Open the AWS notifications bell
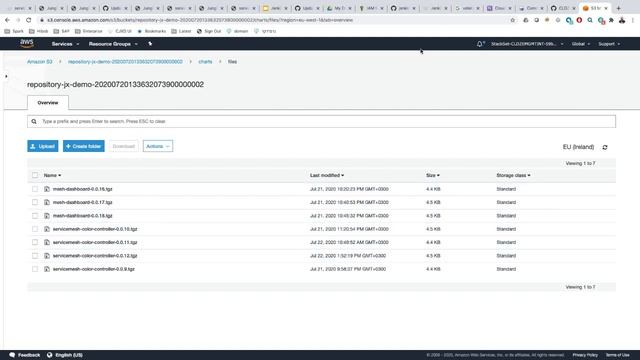The image size is (640, 360). pos(480,44)
